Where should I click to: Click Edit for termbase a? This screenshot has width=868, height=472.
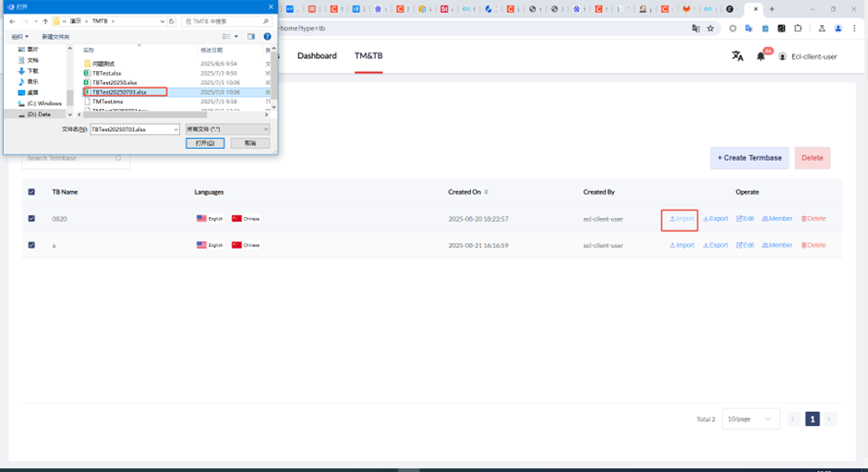(745, 246)
